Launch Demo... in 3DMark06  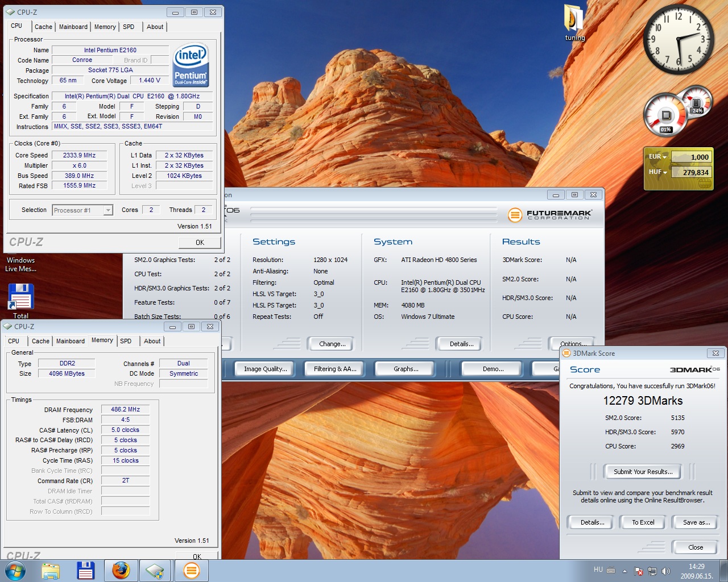[x=493, y=369]
